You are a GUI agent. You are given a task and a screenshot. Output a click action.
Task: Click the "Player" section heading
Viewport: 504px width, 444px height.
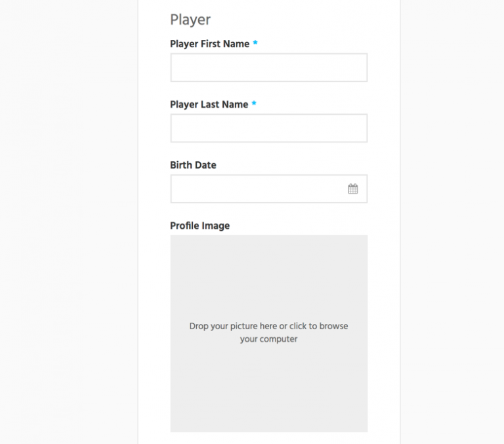(190, 20)
